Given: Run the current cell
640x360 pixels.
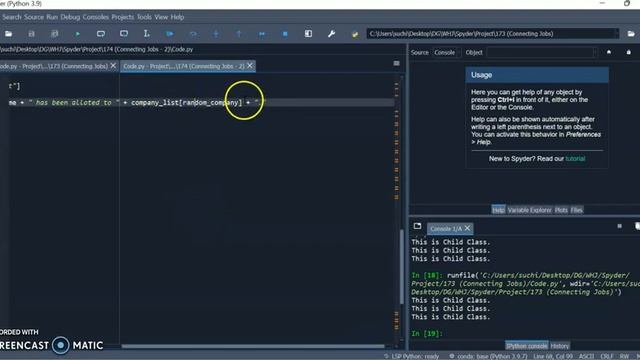Looking at the screenshot, I should click(x=100, y=34).
